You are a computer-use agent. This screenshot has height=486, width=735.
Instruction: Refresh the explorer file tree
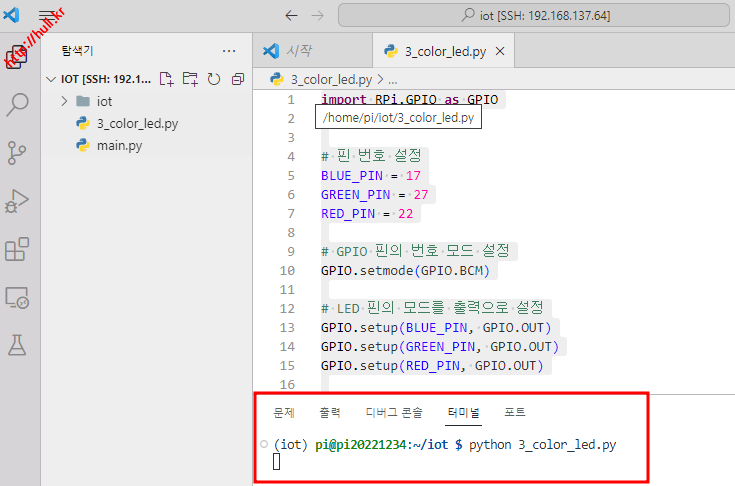coord(213,78)
